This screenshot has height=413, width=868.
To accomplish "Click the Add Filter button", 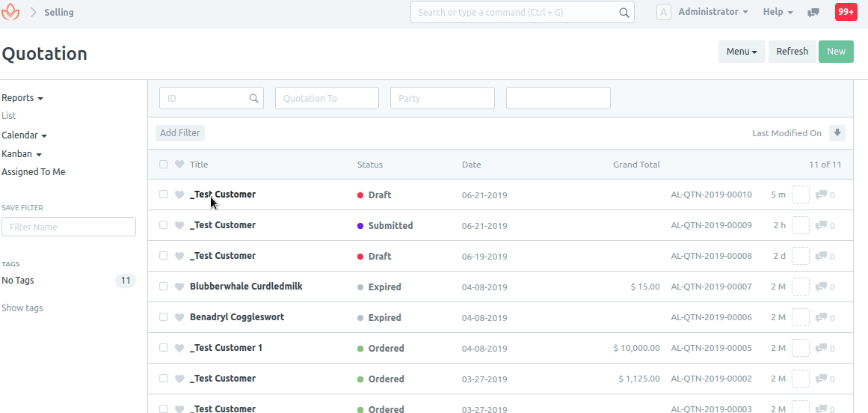I will pos(180,133).
